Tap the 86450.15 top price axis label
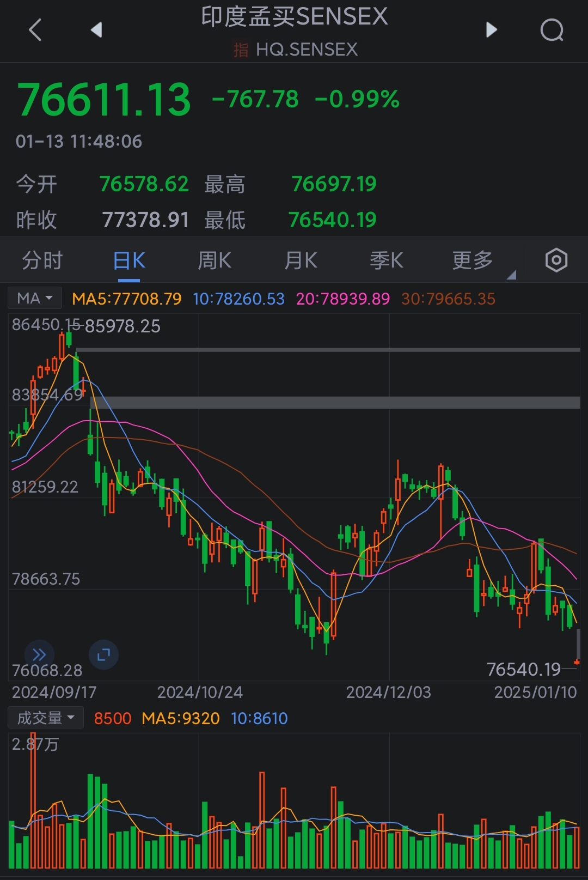Image resolution: width=588 pixels, height=880 pixels. 46,325
